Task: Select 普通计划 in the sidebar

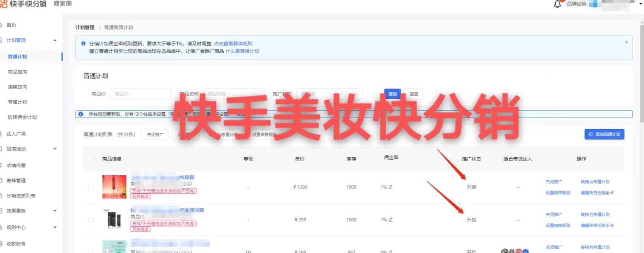Action: pyautogui.click(x=17, y=57)
